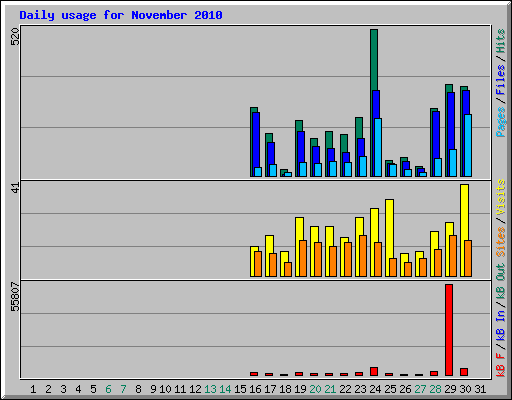Screen dimensions: 512x400
Task: Select the 'Files' legend label
Action: tap(500, 80)
